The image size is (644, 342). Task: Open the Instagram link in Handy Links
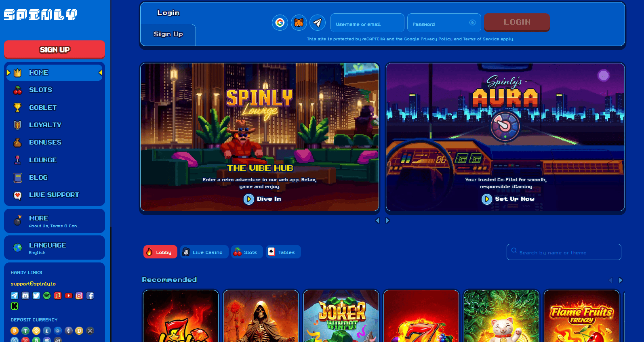[79, 296]
